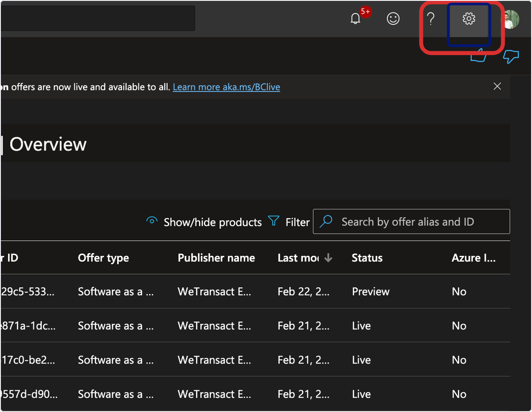
Task: Click the Overview page title
Action: (x=48, y=144)
